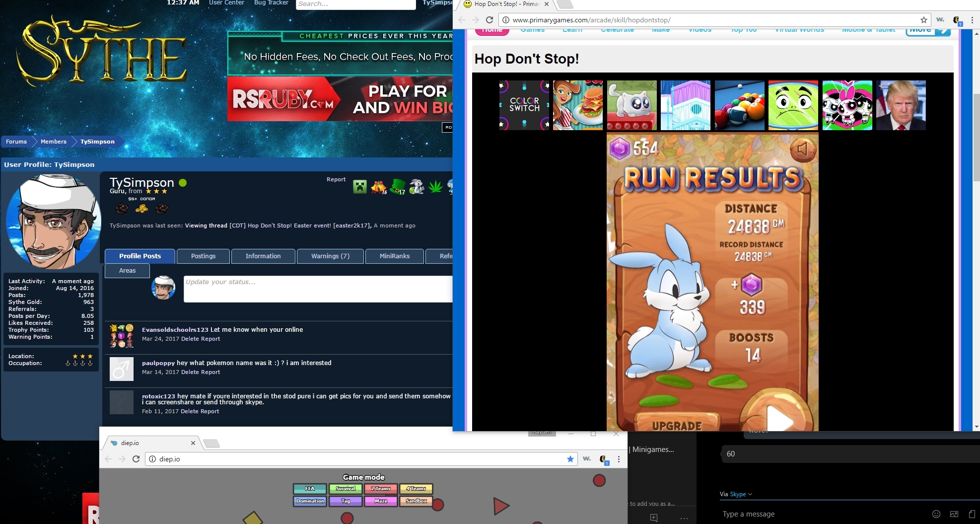Select 4 Teams game mode in diep.io
Screen dimensions: 980x524
point(416,489)
